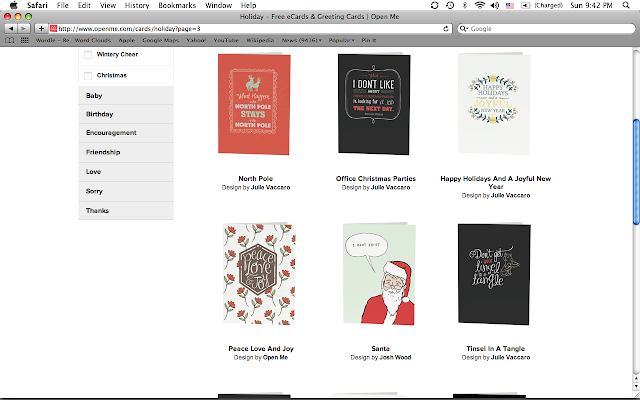Click the Word Clouds bookmark
This screenshot has width=640, height=400.
(93, 40)
